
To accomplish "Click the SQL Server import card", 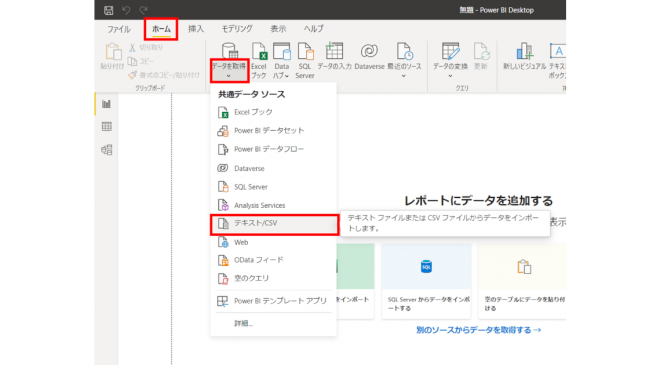I will coord(426,281).
